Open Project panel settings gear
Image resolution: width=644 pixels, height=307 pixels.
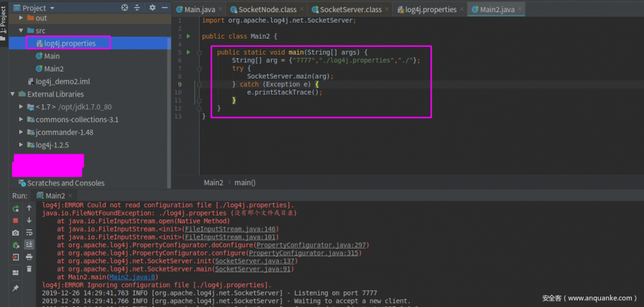(153, 8)
